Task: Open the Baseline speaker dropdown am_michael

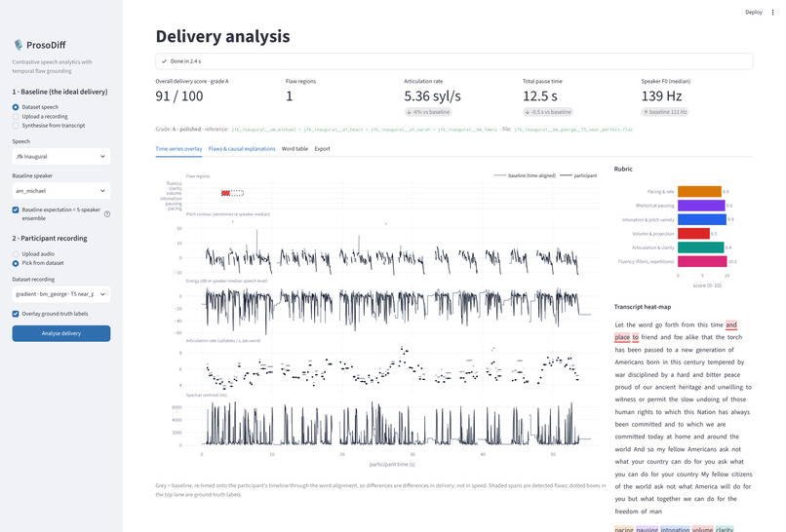Action: 61,191
